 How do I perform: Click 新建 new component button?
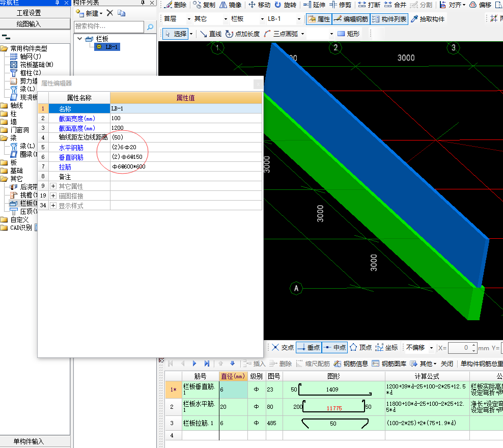89,13
